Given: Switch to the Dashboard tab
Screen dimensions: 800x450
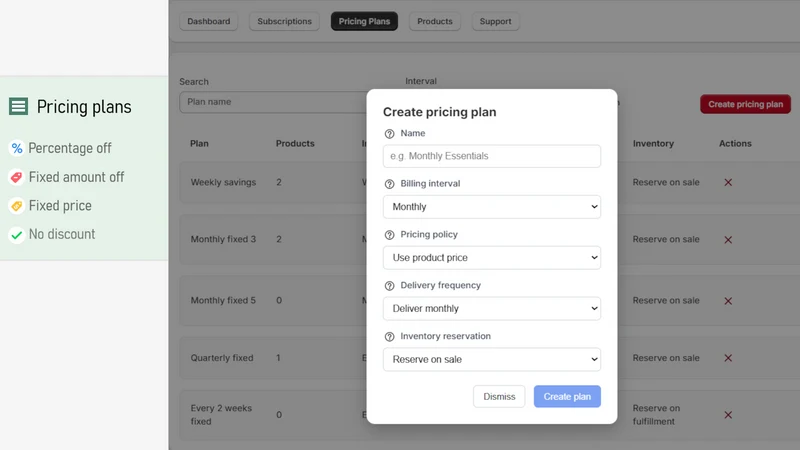Looking at the screenshot, I should [x=209, y=21].
